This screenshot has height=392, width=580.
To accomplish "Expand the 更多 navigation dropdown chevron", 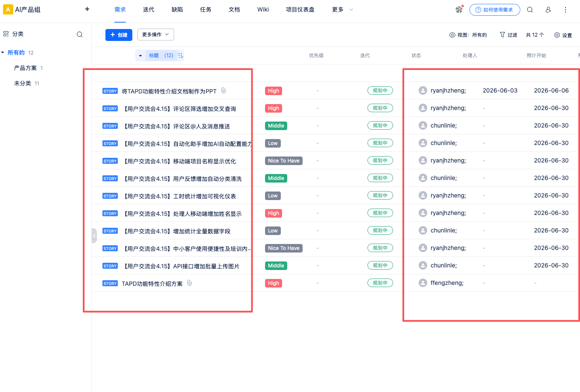I will point(351,9).
